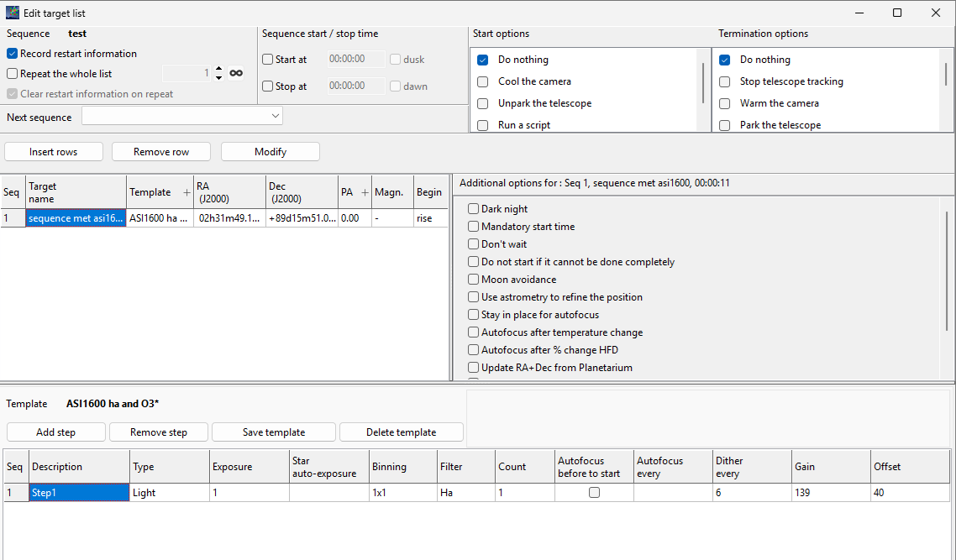Click the Binning cell showing 1x1

point(403,492)
